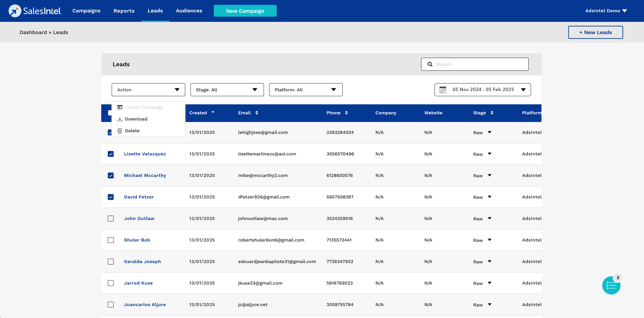Open David Fetzer's lead link
Image resolution: width=644 pixels, height=318 pixels.
(x=139, y=197)
